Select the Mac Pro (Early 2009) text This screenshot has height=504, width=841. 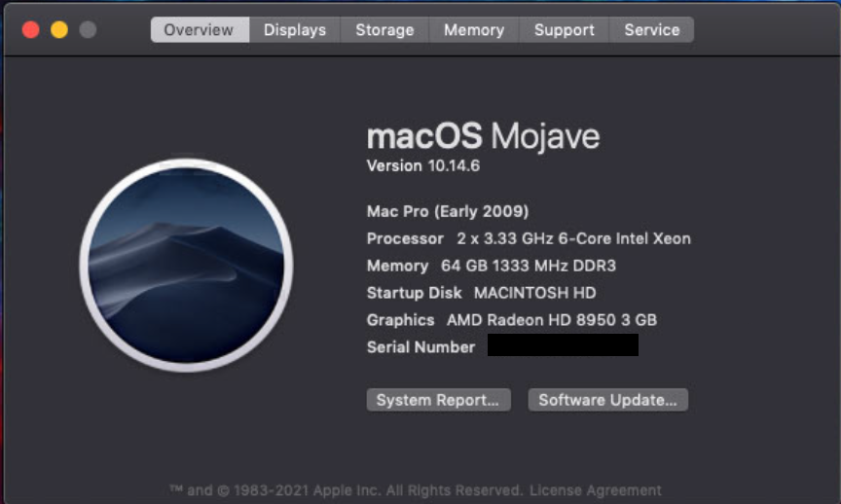pyautogui.click(x=448, y=211)
